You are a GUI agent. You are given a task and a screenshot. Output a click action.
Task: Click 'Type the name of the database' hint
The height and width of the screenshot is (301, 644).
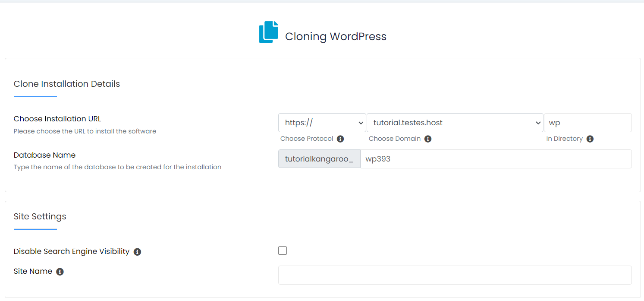117,167
